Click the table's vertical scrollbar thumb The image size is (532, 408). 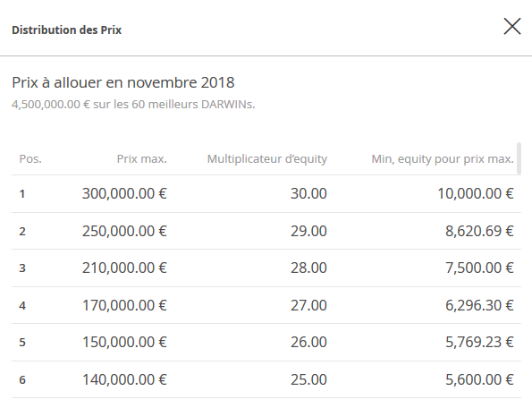point(519,158)
